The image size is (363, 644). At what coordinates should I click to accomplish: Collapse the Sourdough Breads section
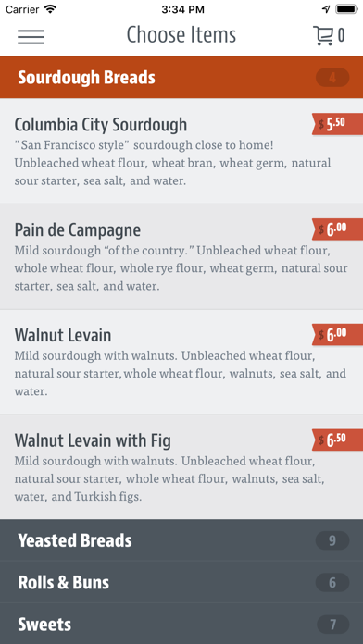[x=181, y=77]
